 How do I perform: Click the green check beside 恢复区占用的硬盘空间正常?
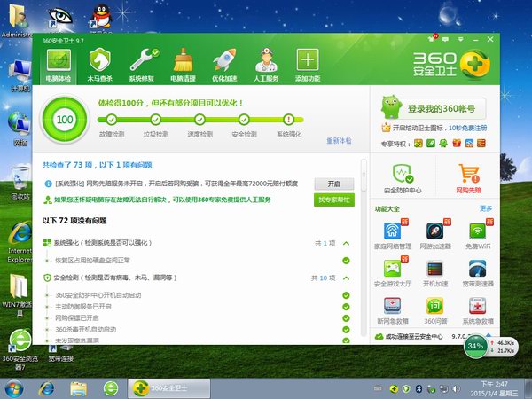coord(346,261)
